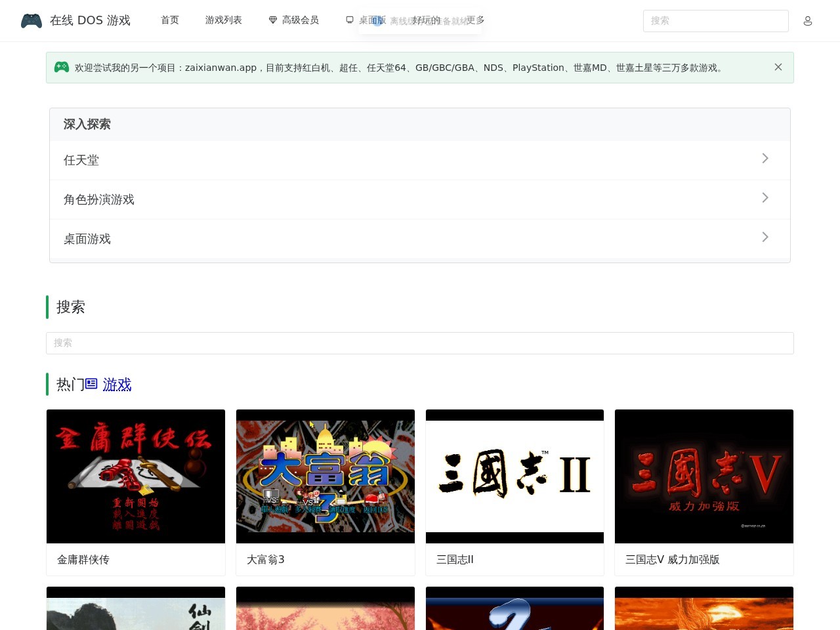
Task: Expand the 角色扮演游戏 row chevron
Action: coord(765,198)
